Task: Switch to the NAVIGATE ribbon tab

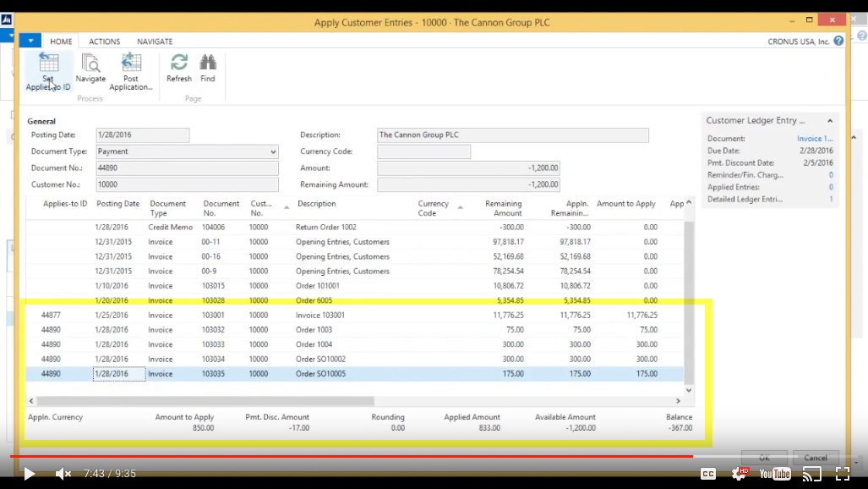Action: pyautogui.click(x=155, y=41)
